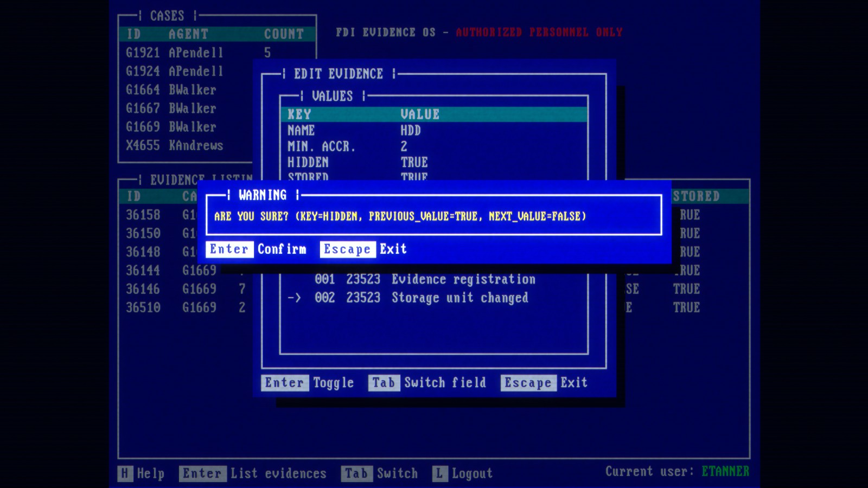Click Tab Switch field in Edit Evidence footer
Viewport: 868px width, 488px height.
click(385, 383)
